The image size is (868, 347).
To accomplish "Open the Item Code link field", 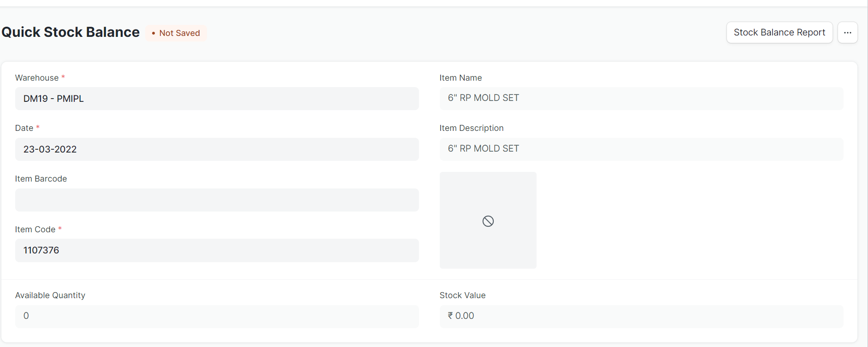I will (x=217, y=250).
